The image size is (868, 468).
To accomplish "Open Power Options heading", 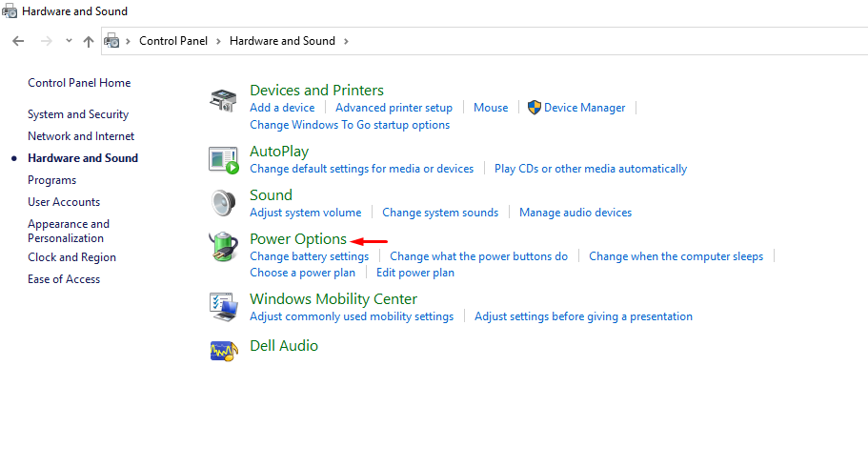I will (298, 238).
